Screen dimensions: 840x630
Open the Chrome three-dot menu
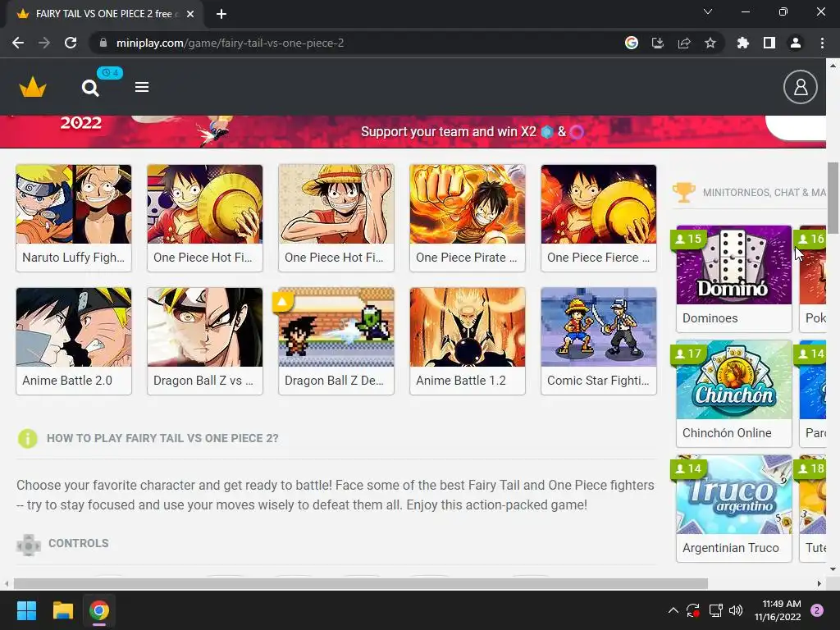[x=822, y=43]
